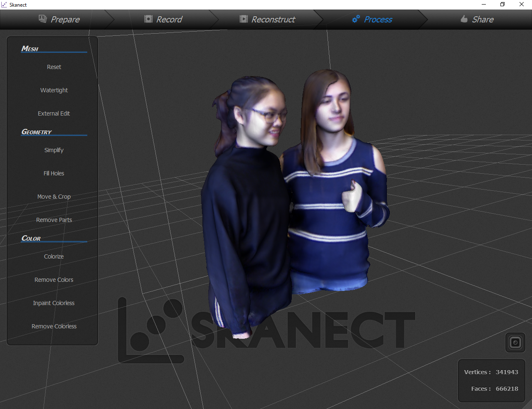The width and height of the screenshot is (532, 409).
Task: Open the Share tab
Action: [x=477, y=19]
